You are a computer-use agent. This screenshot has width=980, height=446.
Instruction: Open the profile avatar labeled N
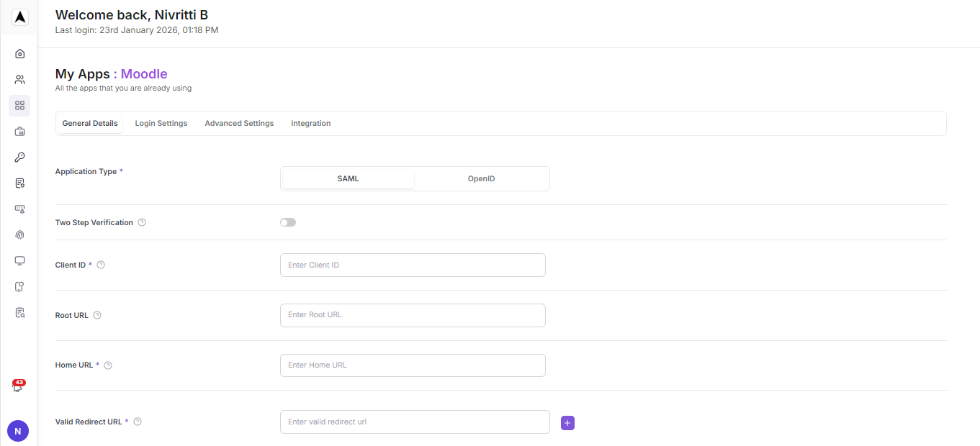17,431
